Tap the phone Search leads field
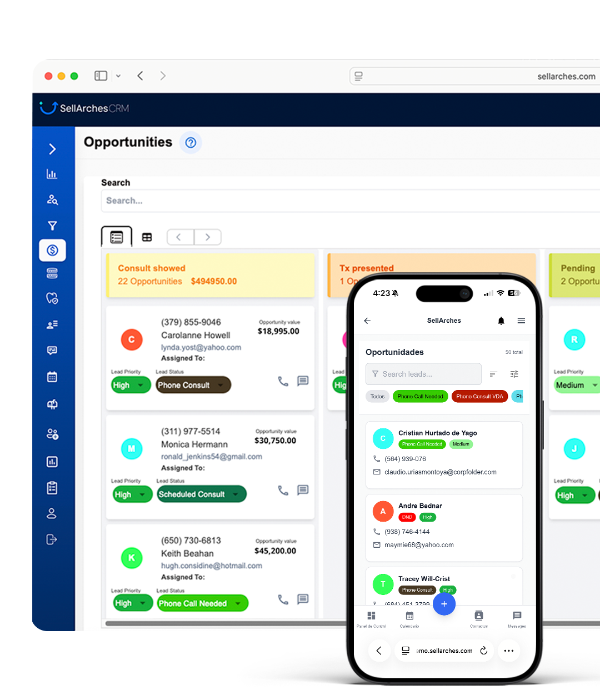Viewport: 600px width, 700px height. pos(423,374)
